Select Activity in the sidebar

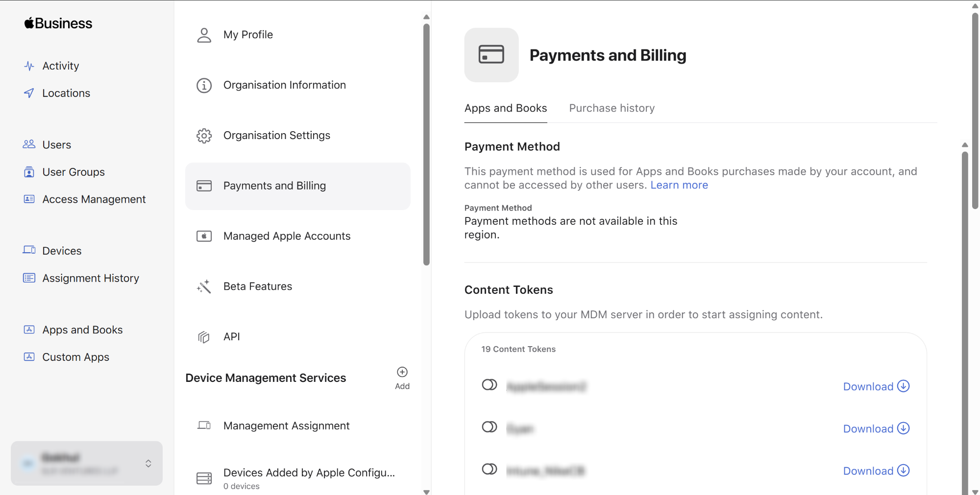61,66
